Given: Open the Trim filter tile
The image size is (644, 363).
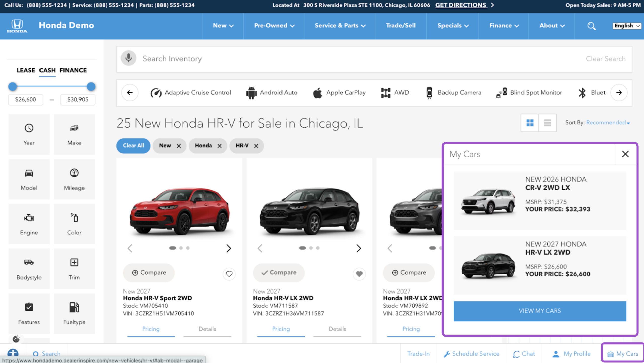Looking at the screenshot, I should click(x=74, y=269).
